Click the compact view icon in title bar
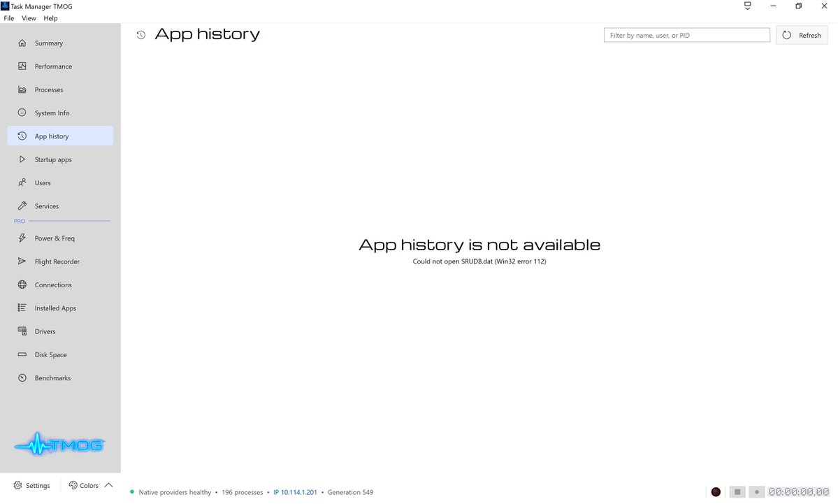838x504 pixels. coord(748,6)
